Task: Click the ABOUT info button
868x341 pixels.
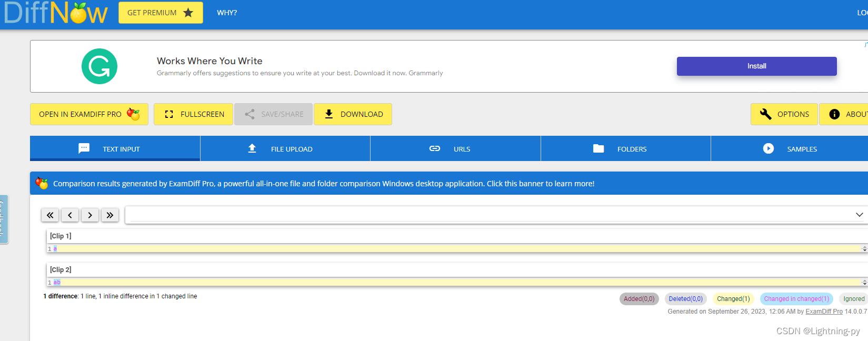Action: 844,114
